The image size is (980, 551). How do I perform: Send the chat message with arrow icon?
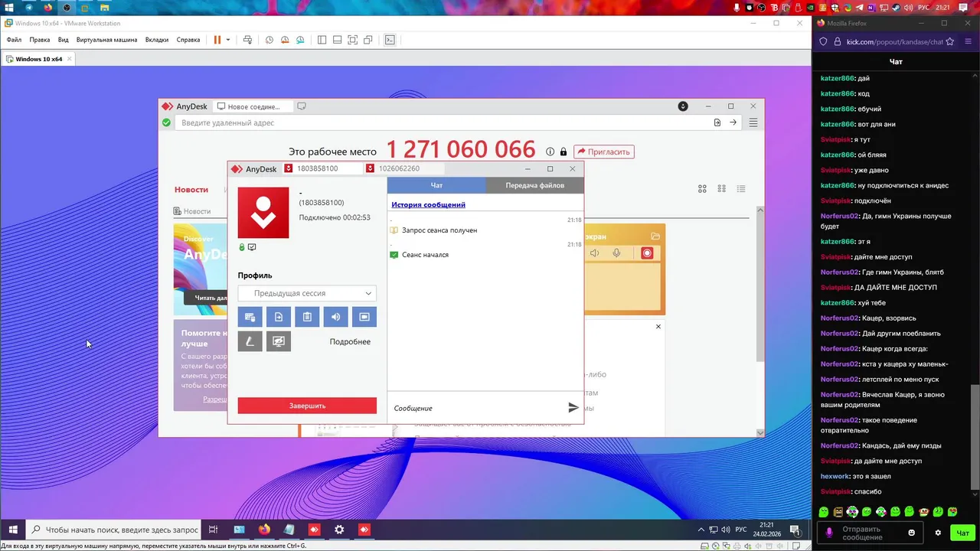tap(573, 408)
